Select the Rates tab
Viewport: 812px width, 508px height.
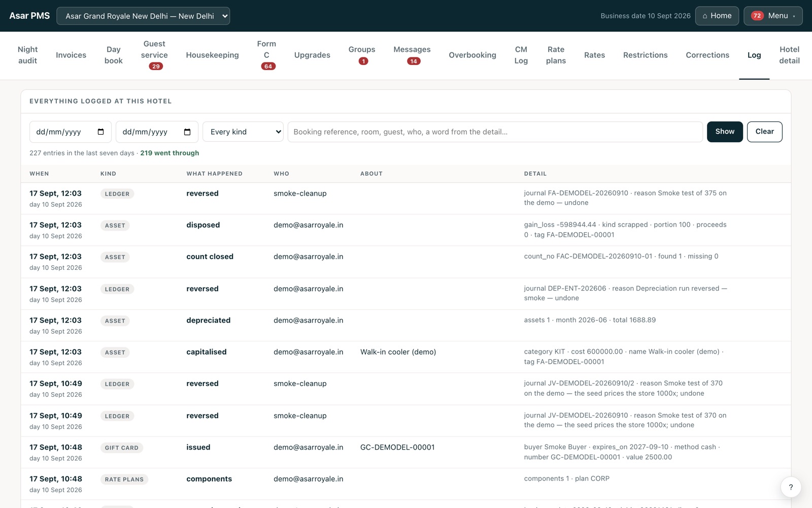(594, 55)
